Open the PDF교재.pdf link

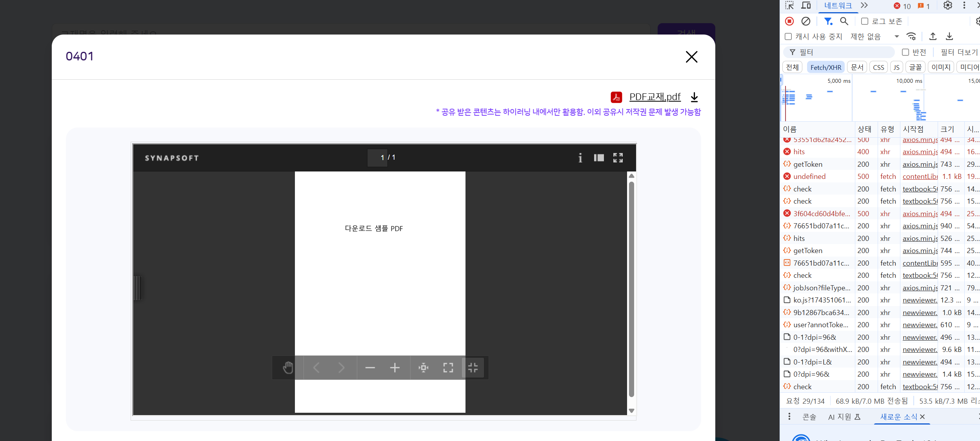pyautogui.click(x=655, y=97)
